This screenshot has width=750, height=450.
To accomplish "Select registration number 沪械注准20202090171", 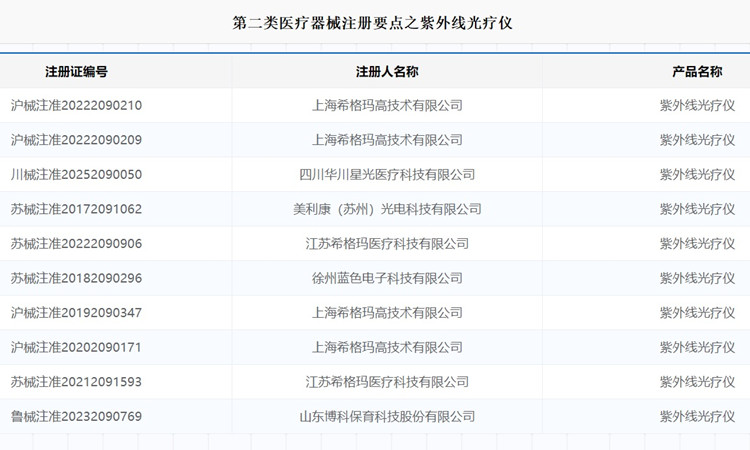I will tap(77, 347).
